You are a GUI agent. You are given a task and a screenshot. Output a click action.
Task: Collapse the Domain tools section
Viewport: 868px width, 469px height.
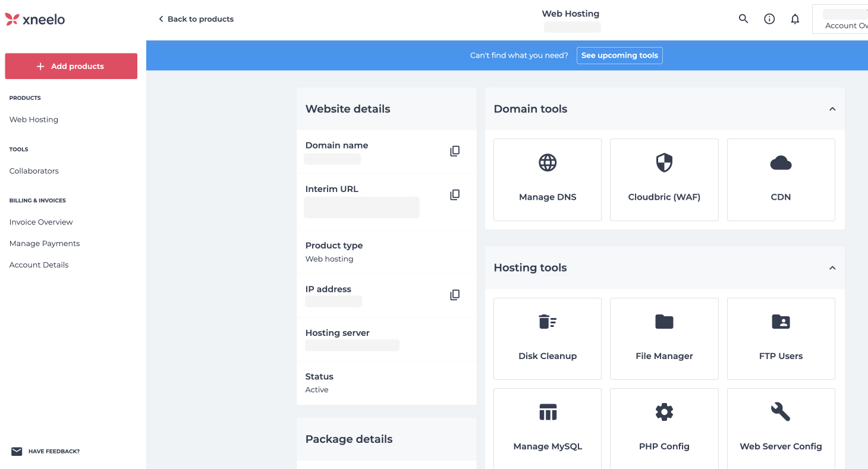[x=832, y=109]
